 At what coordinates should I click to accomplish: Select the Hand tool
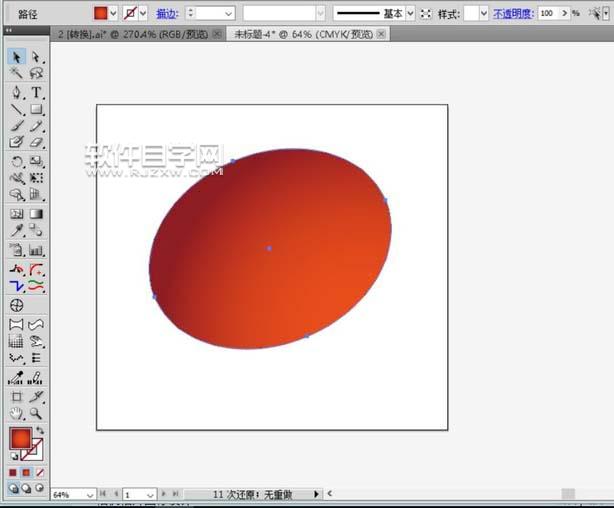(x=16, y=413)
